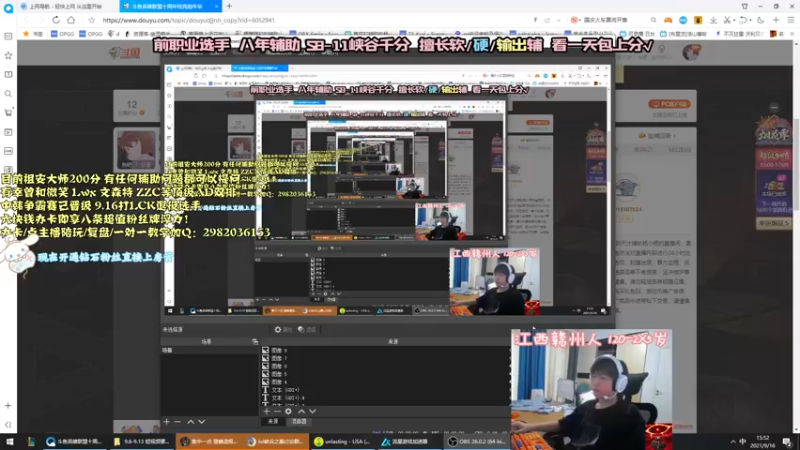The width and height of the screenshot is (800, 450).
Task: Open the taskbar notification center
Action: click(x=788, y=441)
